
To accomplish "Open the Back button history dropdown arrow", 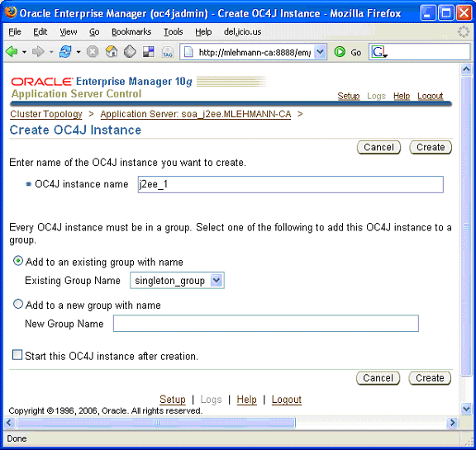I will click(x=24, y=52).
